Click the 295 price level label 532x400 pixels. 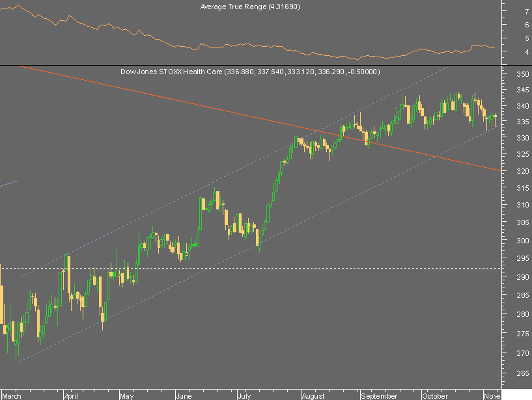click(522, 258)
